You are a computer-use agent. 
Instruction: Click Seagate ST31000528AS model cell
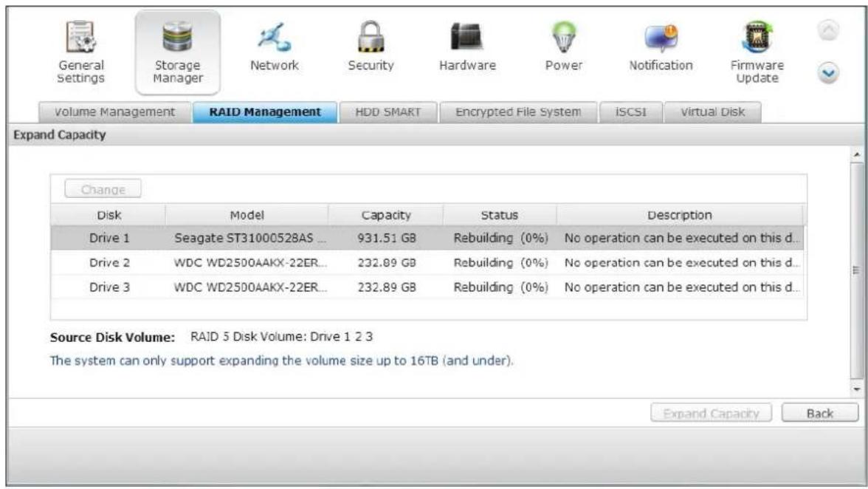247,238
